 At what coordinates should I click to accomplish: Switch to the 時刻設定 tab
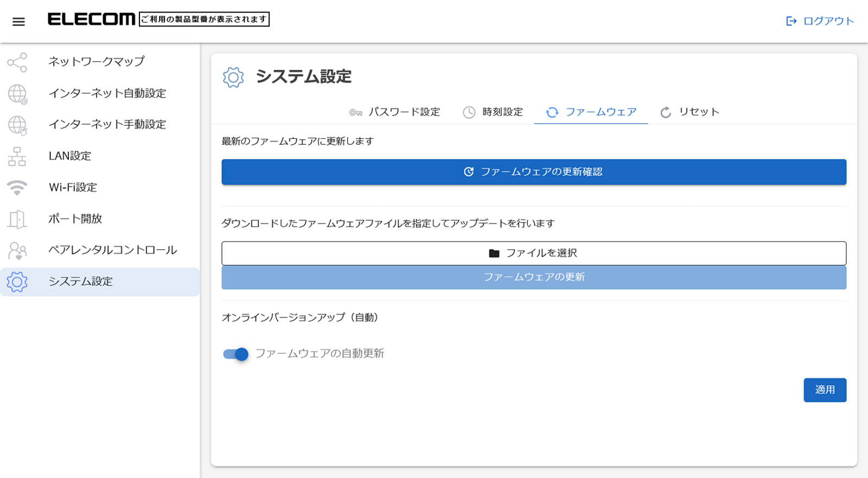coord(493,112)
